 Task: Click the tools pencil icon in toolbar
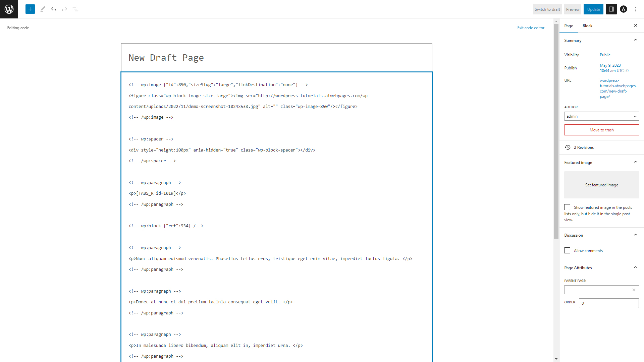coord(43,9)
